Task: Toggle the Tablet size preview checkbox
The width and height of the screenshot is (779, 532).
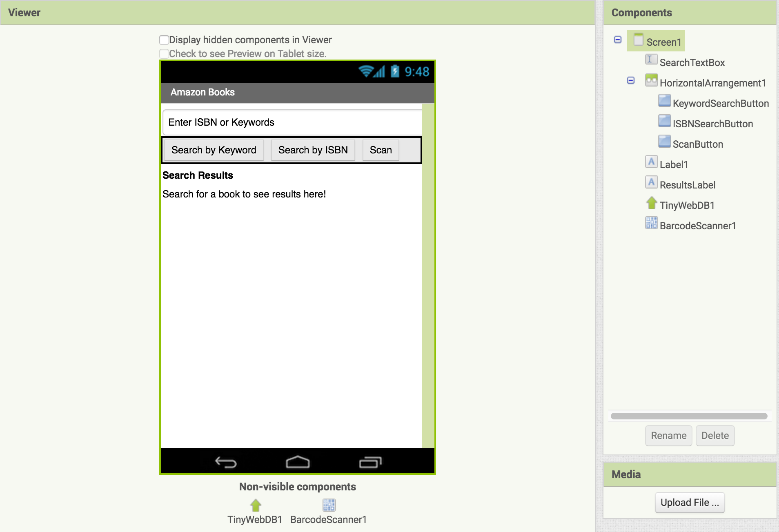Action: click(x=164, y=54)
